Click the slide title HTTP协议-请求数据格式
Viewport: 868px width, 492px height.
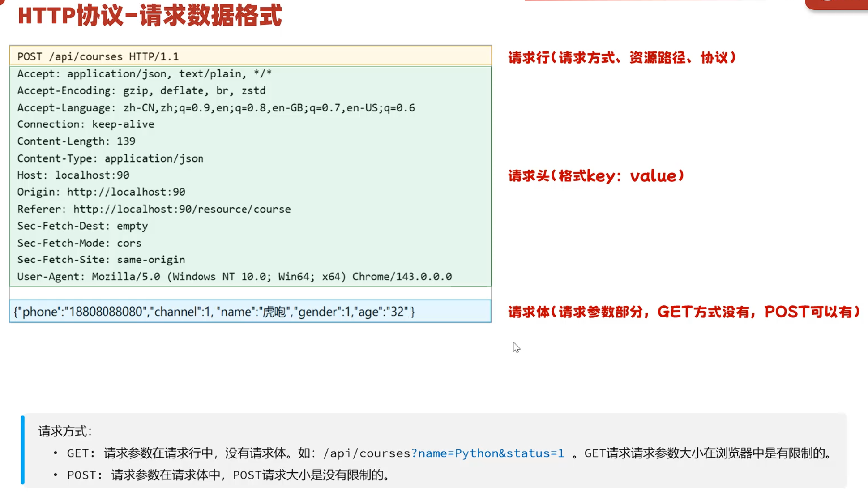pyautogui.click(x=150, y=16)
